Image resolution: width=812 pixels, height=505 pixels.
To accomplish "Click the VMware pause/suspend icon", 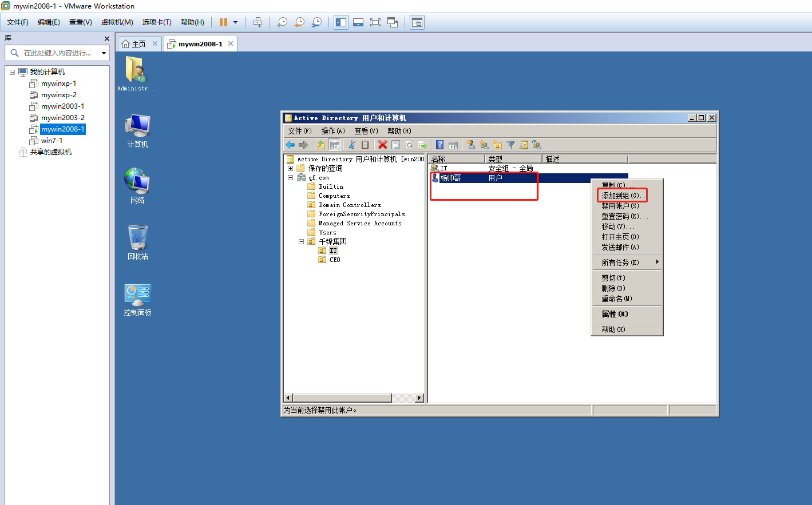I will point(223,22).
